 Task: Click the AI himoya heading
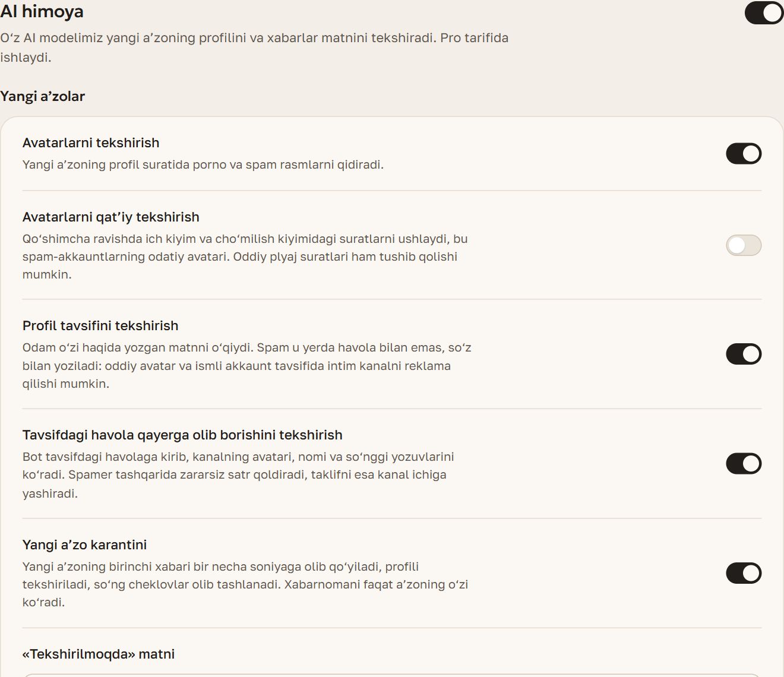coord(42,11)
